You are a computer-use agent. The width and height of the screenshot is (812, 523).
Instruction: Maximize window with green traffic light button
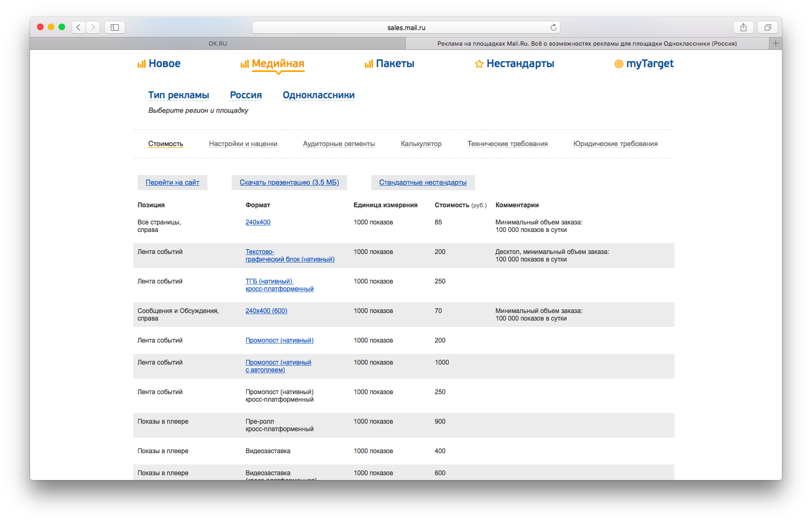pos(62,27)
